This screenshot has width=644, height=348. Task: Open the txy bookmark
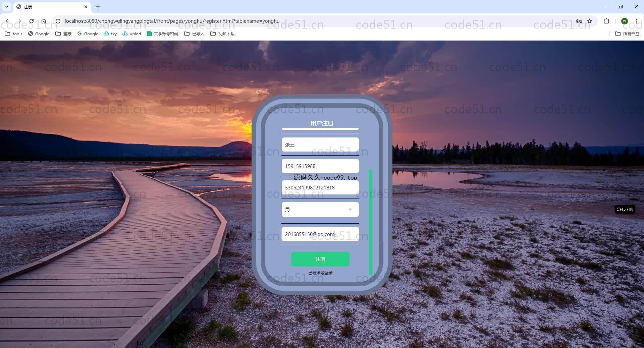coord(110,34)
